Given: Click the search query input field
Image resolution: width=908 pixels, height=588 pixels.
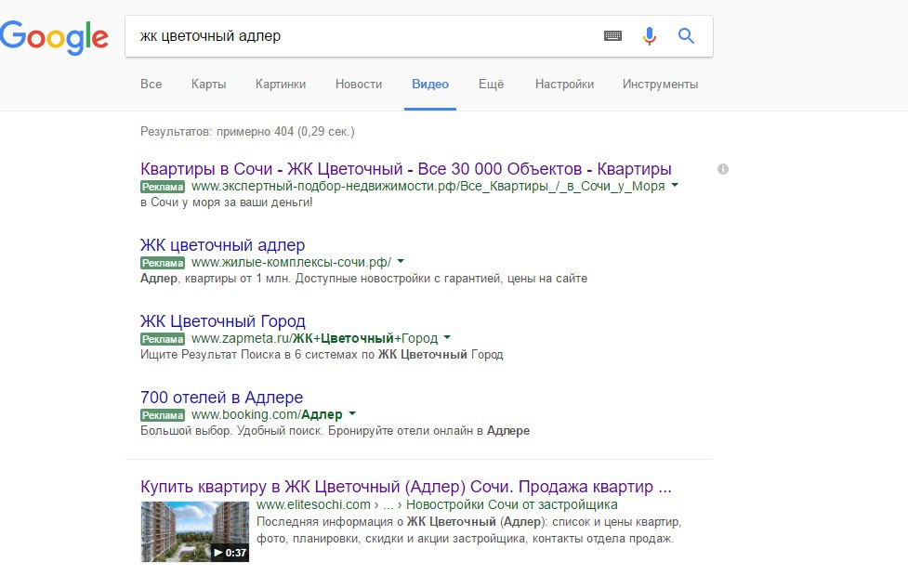Looking at the screenshot, I should [x=365, y=36].
